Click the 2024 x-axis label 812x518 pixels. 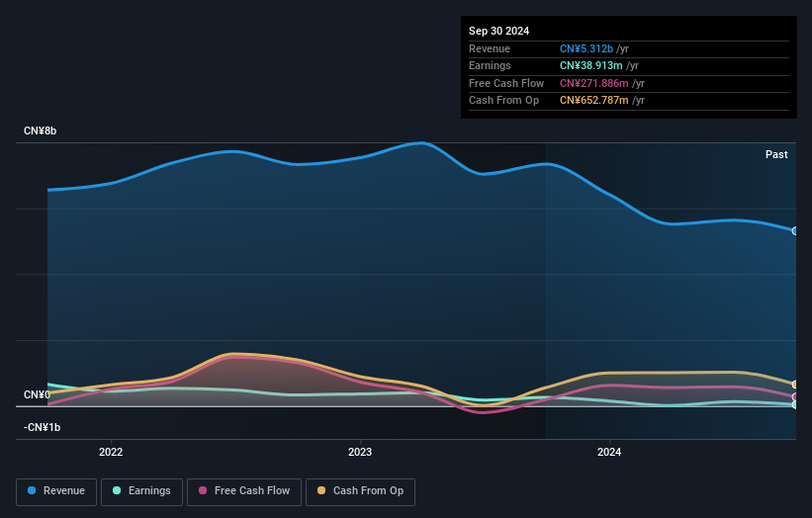coord(609,452)
